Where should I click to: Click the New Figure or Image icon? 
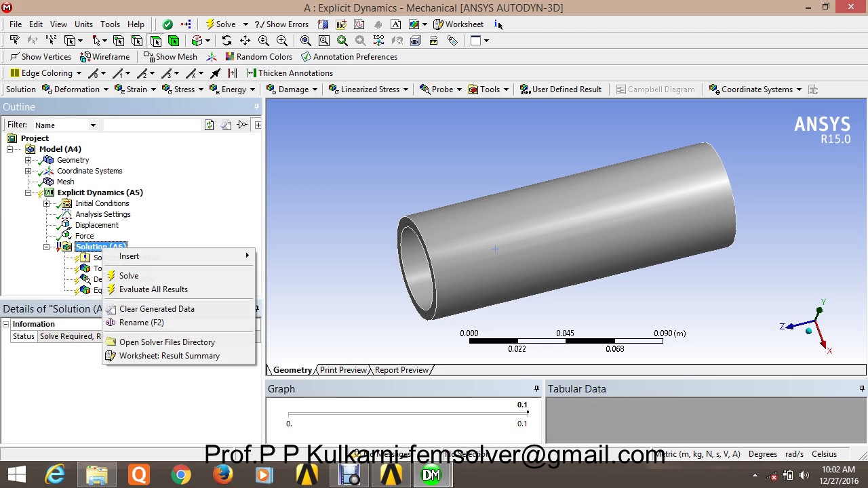click(414, 24)
